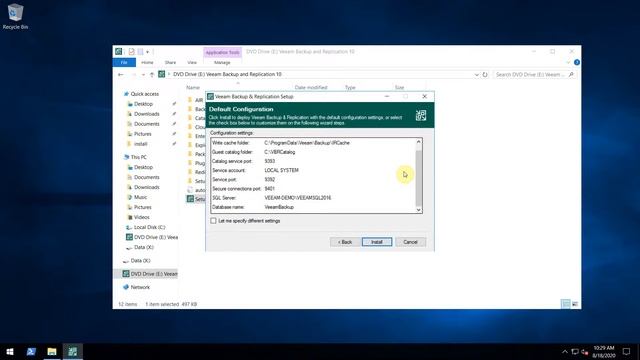Open the quick access toolbar customize arrow

147,52
